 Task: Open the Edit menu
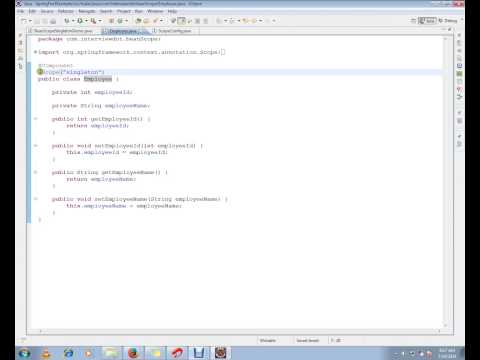(32, 11)
